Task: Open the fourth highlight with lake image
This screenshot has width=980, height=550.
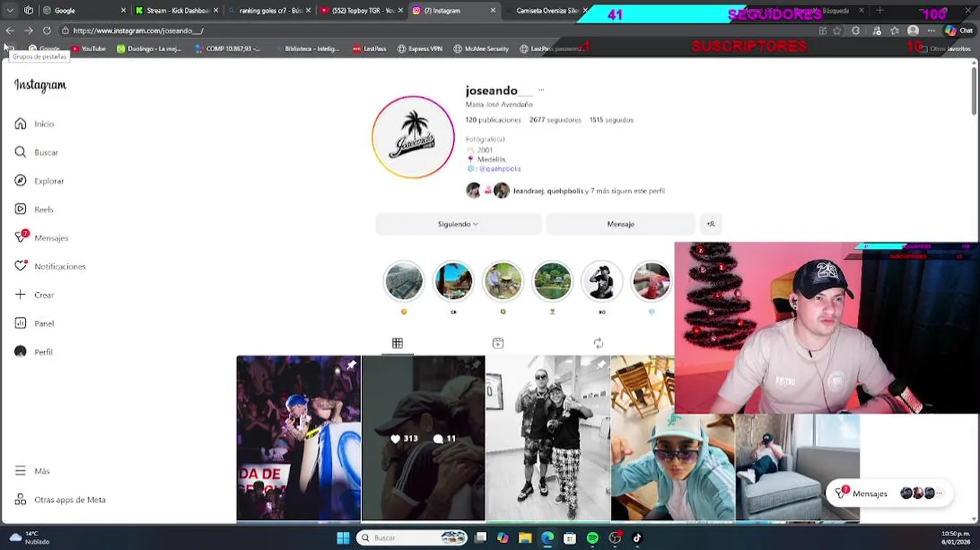Action: pyautogui.click(x=553, y=281)
